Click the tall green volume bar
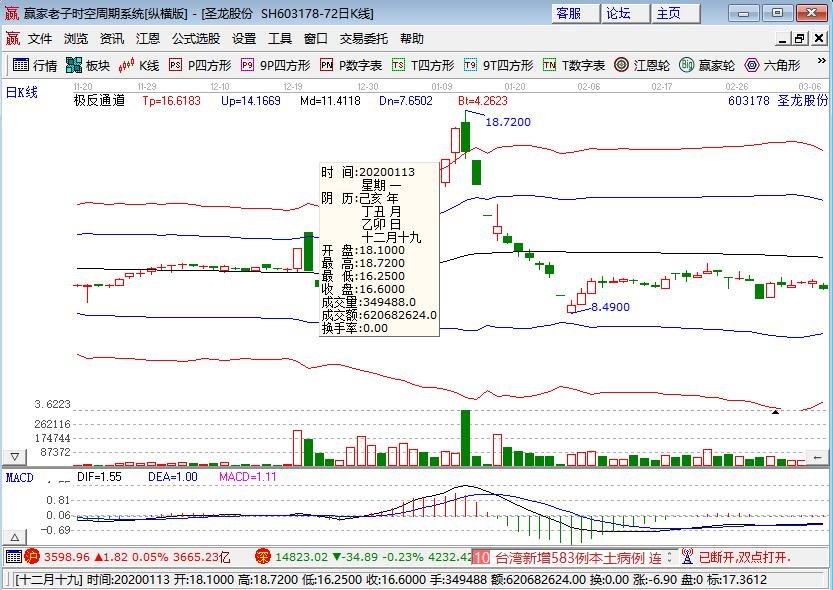Image resolution: width=833 pixels, height=590 pixels. (465, 438)
